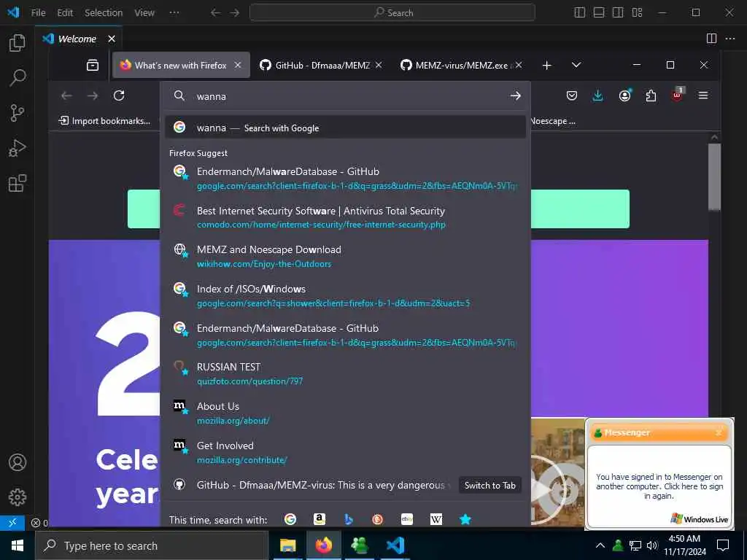The image size is (747, 560).
Task: Open the Firefox hamburger application menu
Action: [x=703, y=96]
